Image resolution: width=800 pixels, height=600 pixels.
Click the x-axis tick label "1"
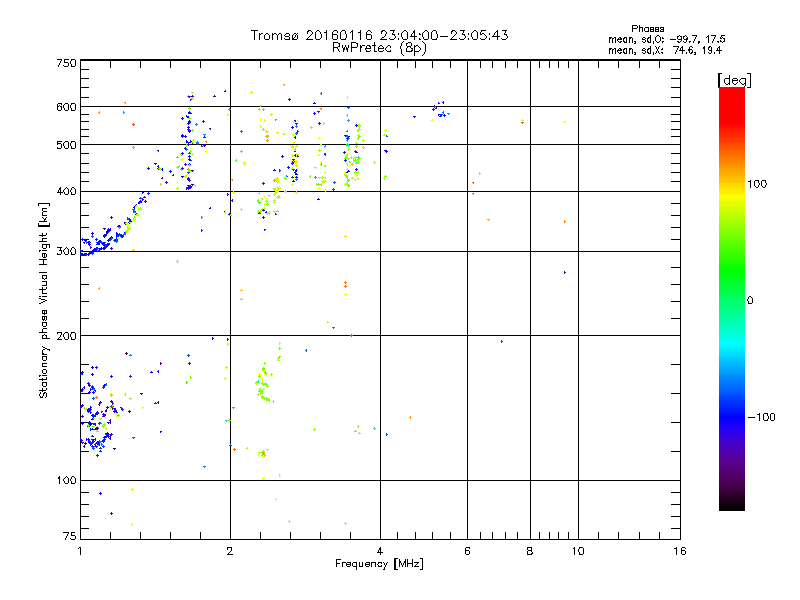80,551
